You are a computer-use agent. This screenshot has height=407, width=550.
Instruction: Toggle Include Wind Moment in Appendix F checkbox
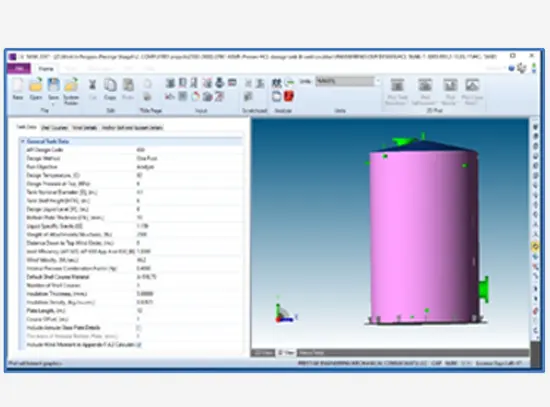click(x=139, y=345)
